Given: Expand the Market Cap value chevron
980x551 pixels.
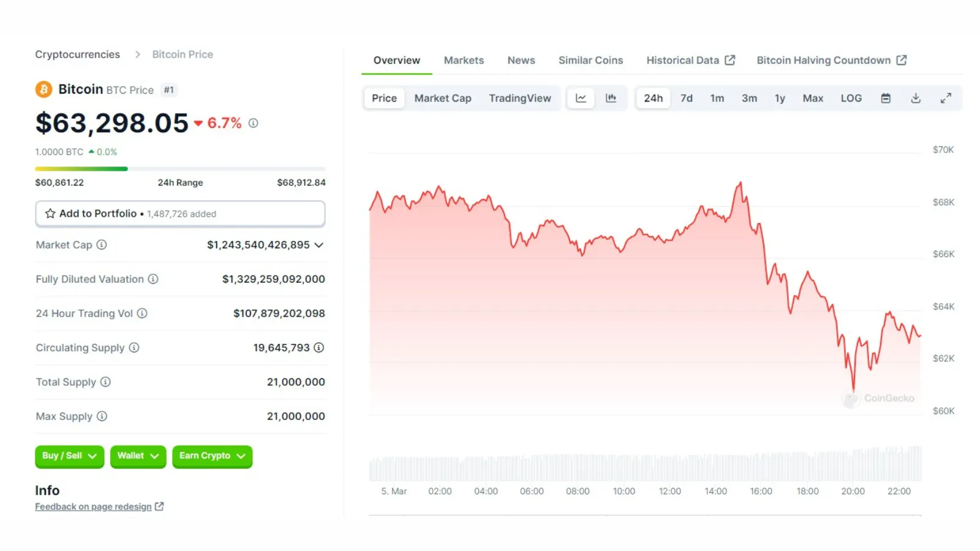Looking at the screenshot, I should point(319,245).
